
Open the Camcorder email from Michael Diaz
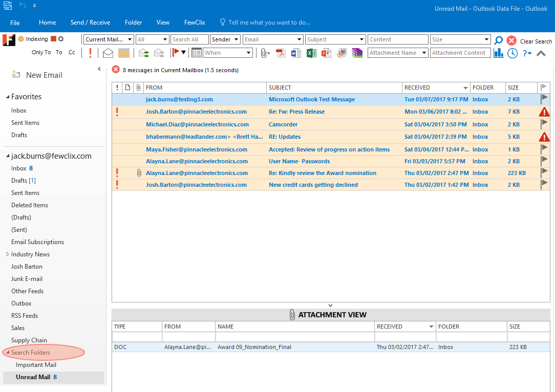click(x=331, y=124)
